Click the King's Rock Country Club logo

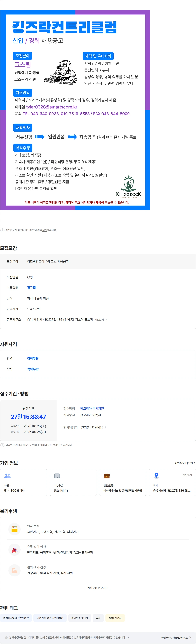(x=128, y=187)
